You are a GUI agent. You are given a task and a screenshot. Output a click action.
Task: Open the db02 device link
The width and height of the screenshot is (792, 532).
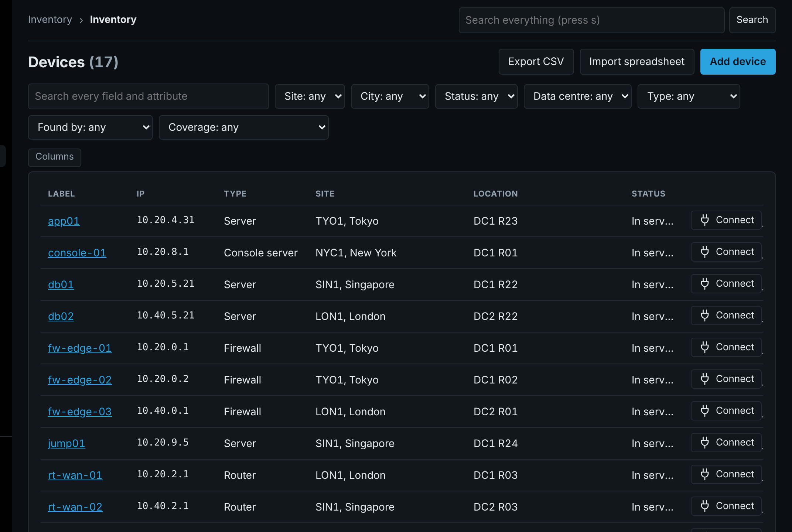(61, 316)
